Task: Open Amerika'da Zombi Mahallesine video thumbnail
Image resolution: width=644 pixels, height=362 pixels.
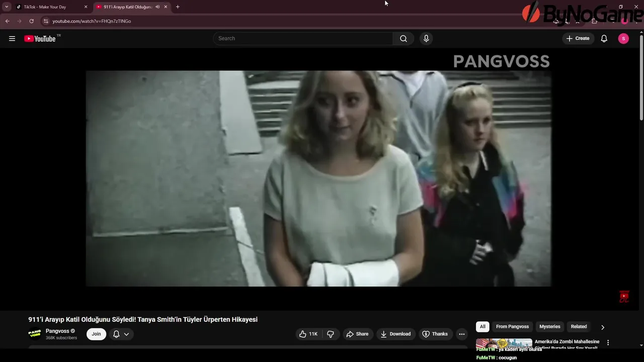Action: (504, 342)
